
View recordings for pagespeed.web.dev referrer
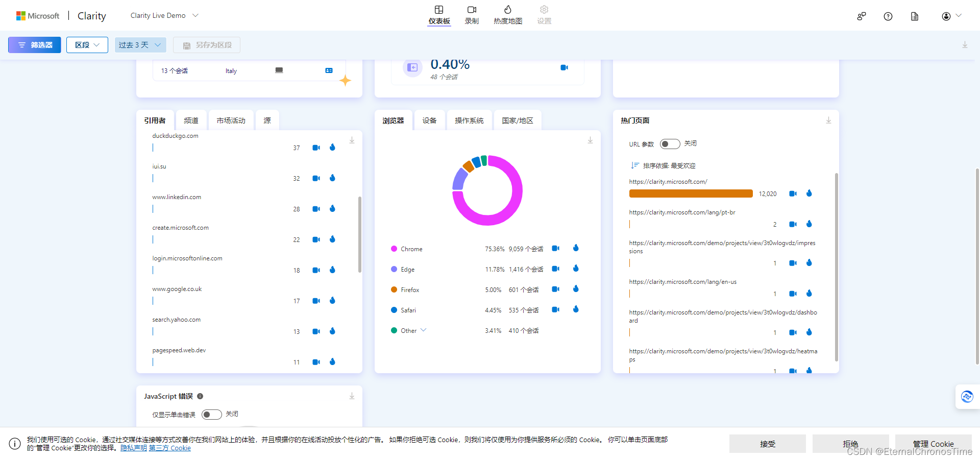[316, 362]
